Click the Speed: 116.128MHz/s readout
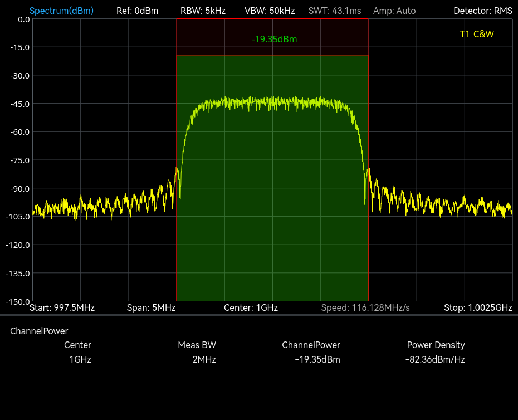Viewport: 518px width, 420px height. pyautogui.click(x=365, y=307)
